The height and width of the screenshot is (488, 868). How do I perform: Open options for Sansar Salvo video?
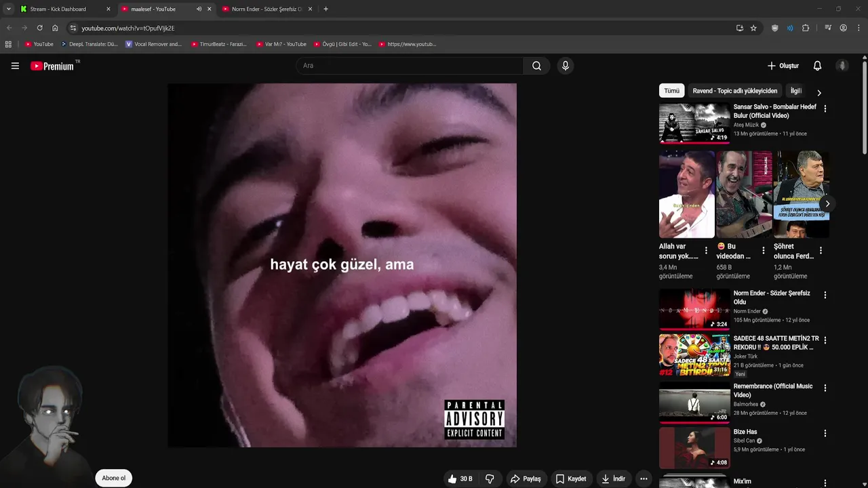[825, 108]
